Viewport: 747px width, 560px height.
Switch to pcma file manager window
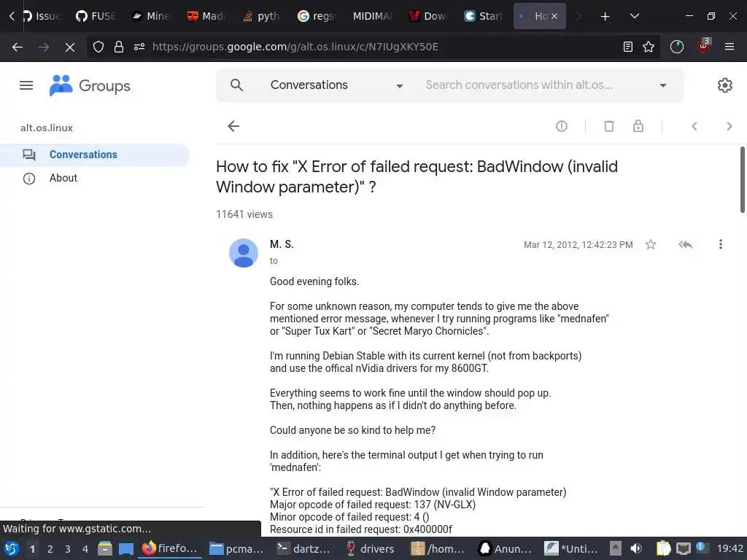click(x=237, y=548)
